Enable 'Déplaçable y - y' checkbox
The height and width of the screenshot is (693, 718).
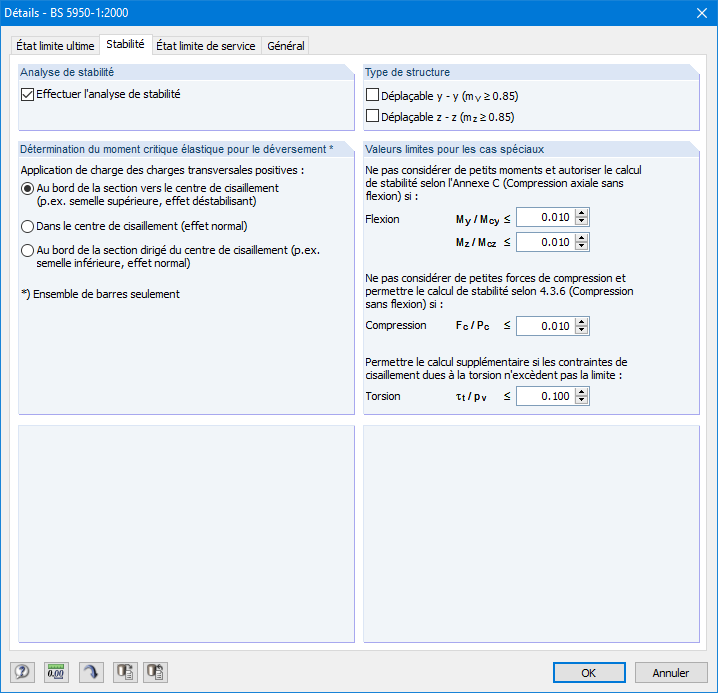point(372,95)
